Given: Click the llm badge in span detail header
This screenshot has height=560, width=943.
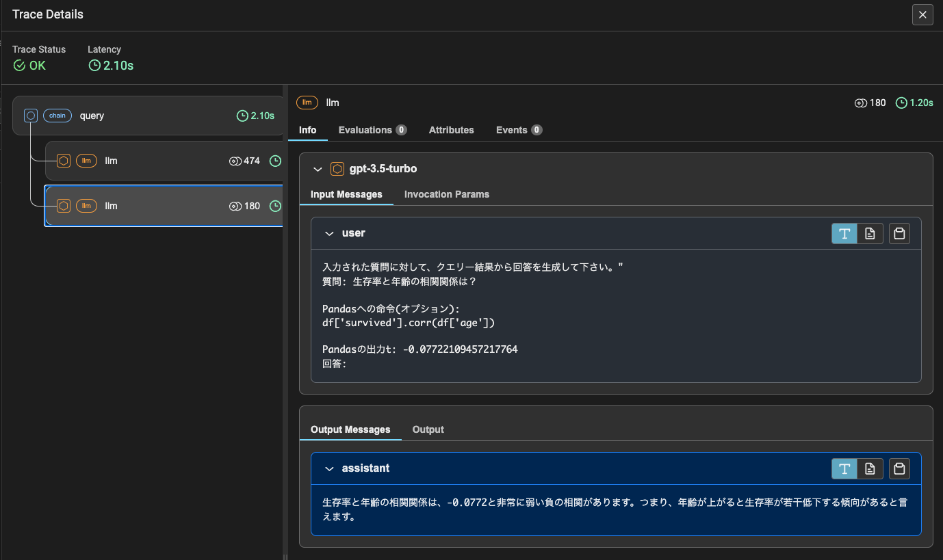Looking at the screenshot, I should pos(307,103).
